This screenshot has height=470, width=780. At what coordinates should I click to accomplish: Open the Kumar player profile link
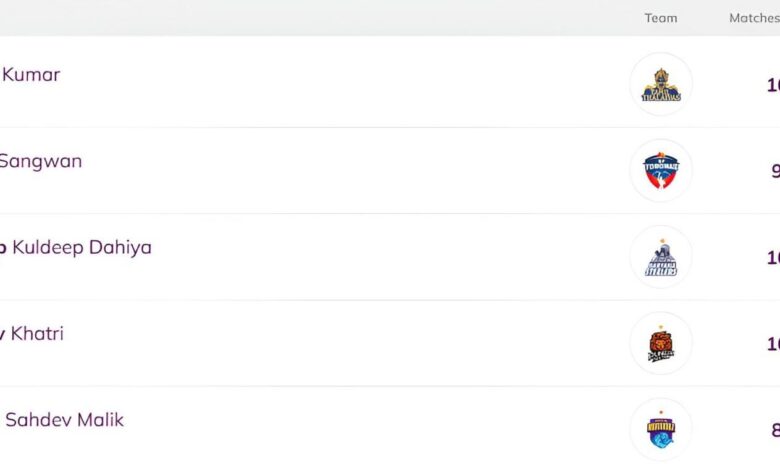[x=31, y=75]
